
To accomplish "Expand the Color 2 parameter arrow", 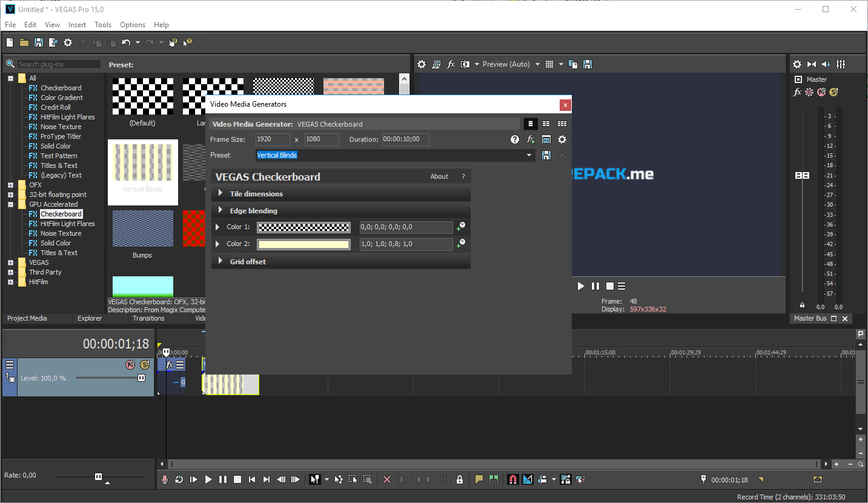I will tap(218, 244).
